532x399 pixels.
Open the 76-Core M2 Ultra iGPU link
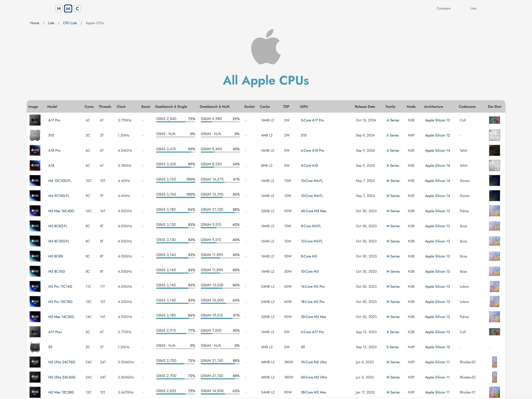click(x=314, y=362)
